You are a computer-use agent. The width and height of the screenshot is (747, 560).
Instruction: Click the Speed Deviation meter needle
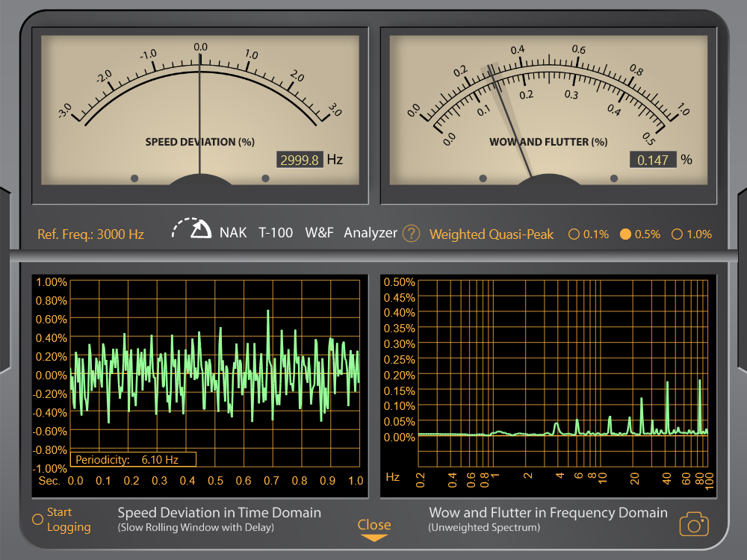[199, 114]
